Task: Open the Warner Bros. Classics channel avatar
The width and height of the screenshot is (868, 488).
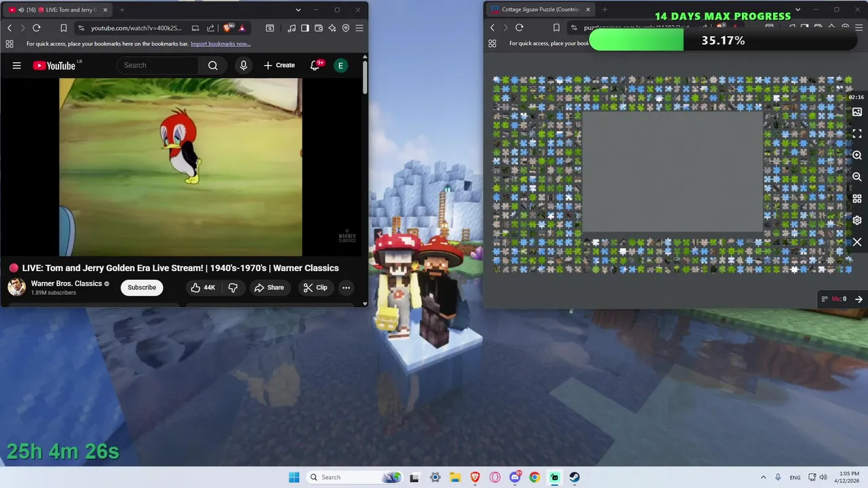Action: coord(16,287)
